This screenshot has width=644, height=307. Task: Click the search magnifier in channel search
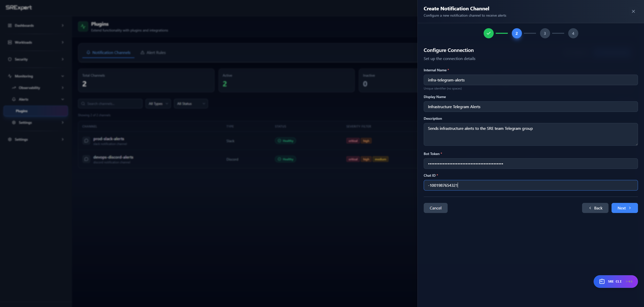(x=83, y=104)
